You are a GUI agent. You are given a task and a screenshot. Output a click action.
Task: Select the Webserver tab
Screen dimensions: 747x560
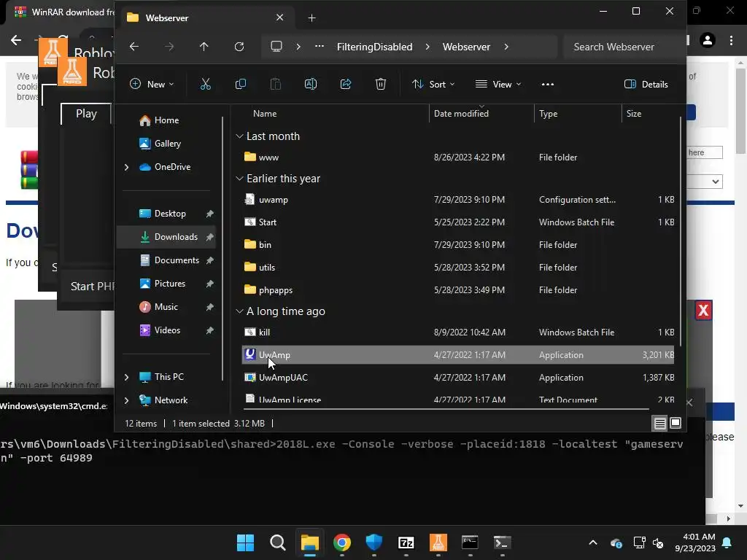coord(205,17)
